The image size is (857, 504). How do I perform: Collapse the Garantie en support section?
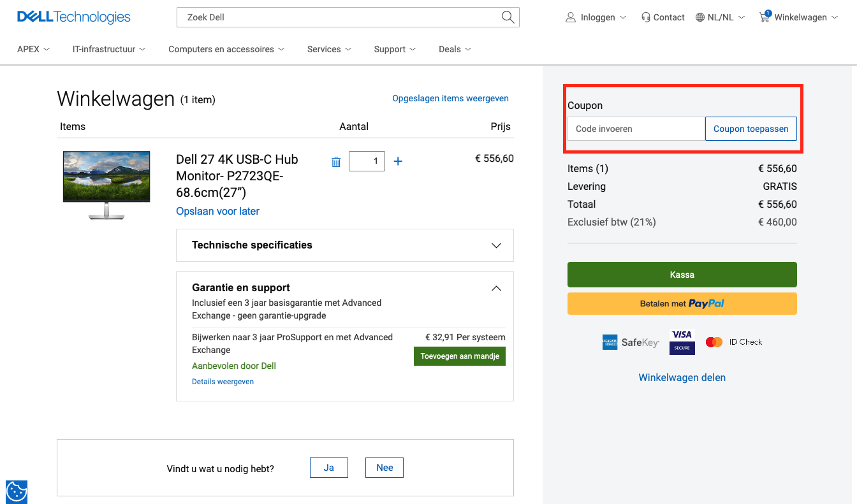497,288
